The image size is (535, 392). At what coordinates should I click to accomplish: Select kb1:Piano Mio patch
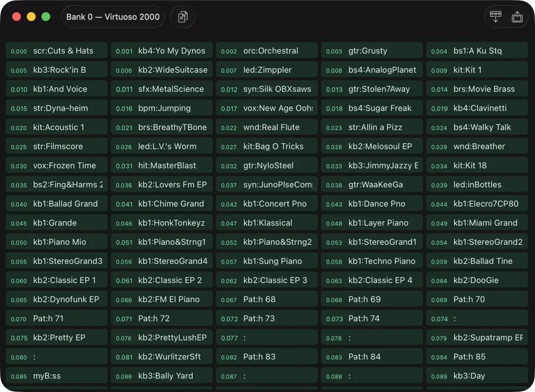(x=57, y=242)
